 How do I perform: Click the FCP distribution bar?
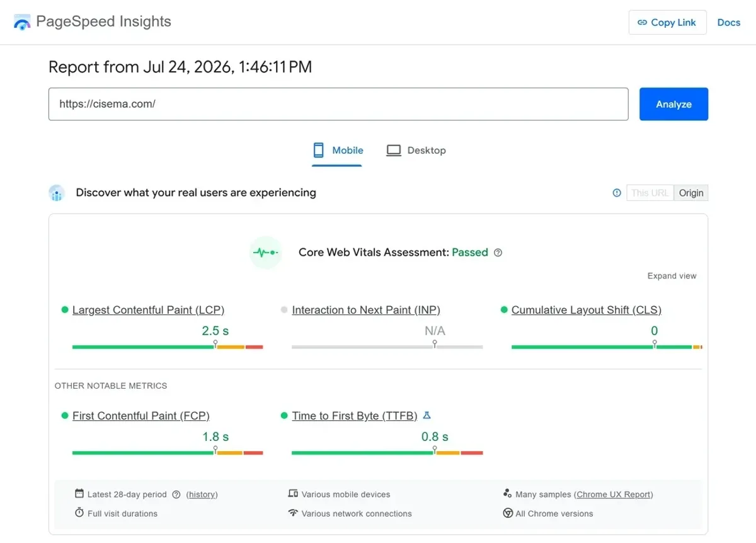[168, 452]
